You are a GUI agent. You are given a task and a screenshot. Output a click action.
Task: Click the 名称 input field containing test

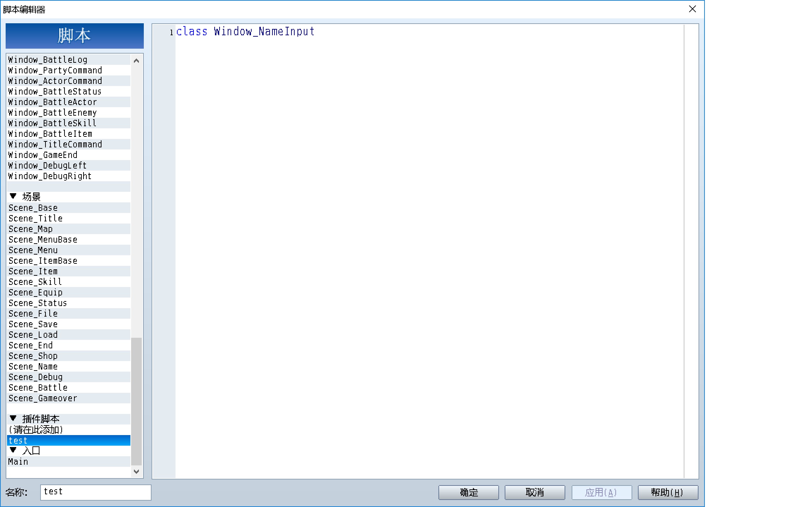(x=96, y=492)
